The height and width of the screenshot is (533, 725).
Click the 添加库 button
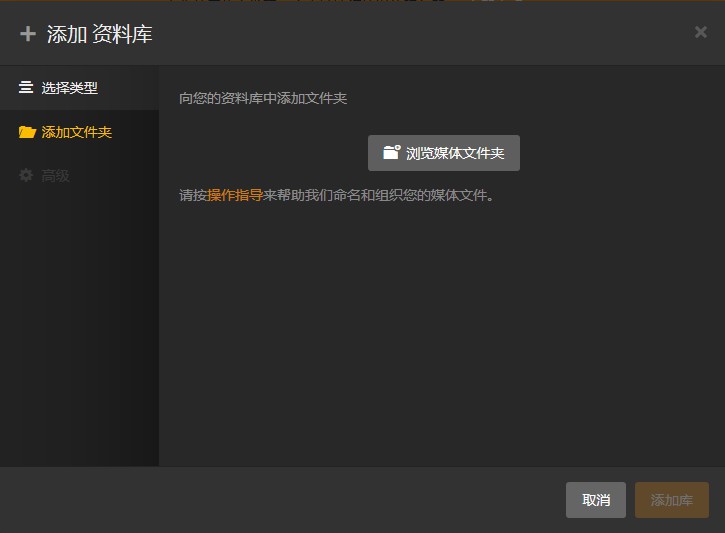click(671, 500)
